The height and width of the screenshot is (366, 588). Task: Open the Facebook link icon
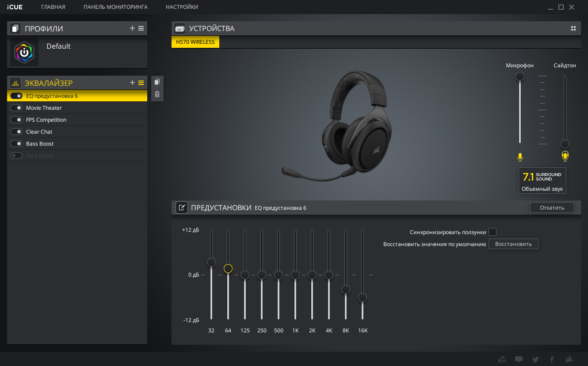[x=552, y=359]
